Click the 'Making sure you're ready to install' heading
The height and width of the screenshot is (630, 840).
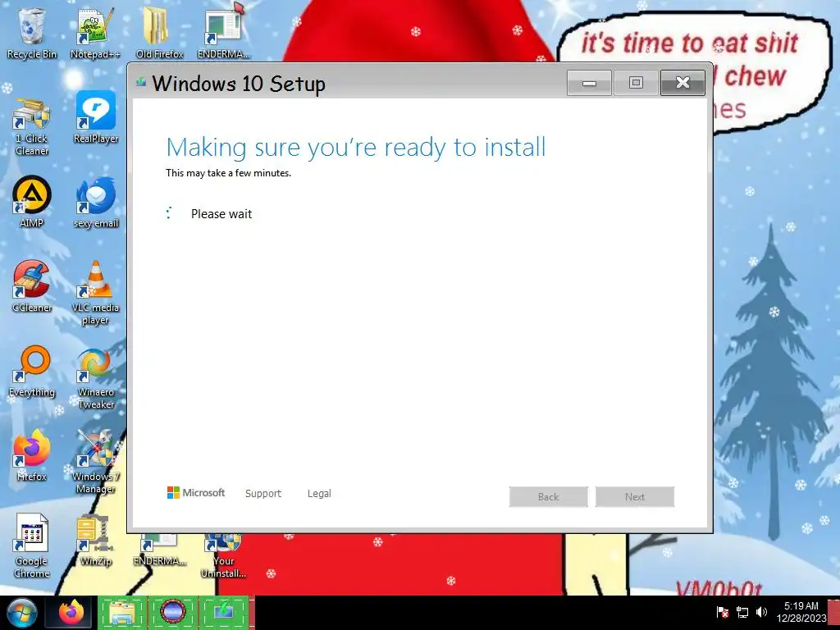pos(356,148)
